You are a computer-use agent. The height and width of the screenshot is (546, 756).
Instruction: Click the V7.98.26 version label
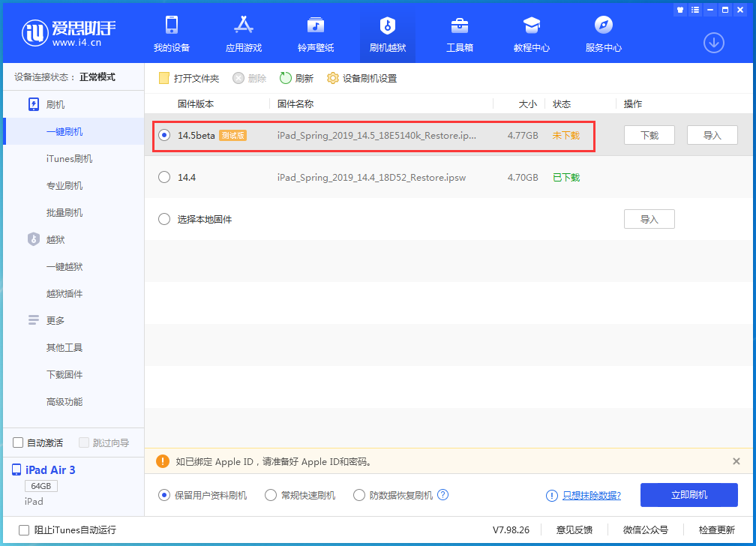click(x=511, y=530)
